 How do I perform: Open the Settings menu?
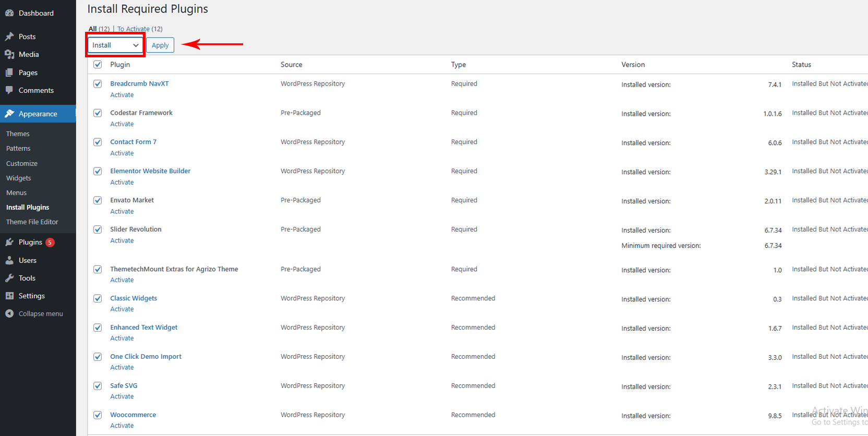click(x=32, y=296)
